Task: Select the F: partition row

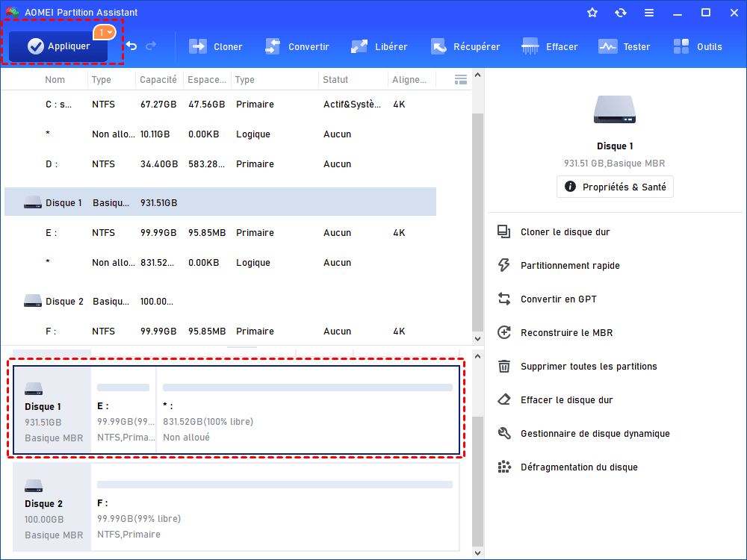Action: click(220, 331)
